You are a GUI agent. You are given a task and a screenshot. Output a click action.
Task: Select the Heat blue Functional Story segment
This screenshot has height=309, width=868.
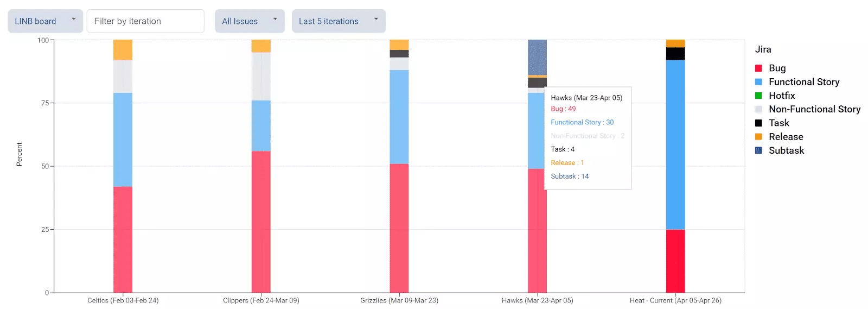(x=675, y=144)
